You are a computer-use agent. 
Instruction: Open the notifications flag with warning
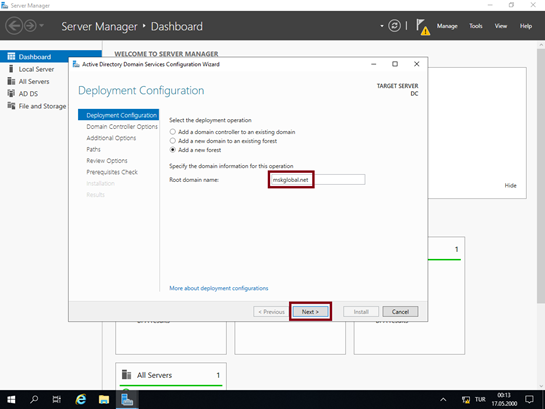(x=423, y=27)
